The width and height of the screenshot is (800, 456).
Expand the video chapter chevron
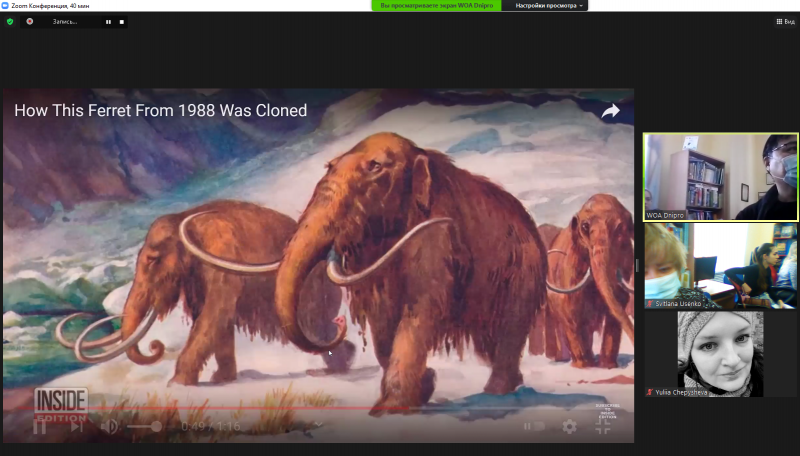click(318, 425)
